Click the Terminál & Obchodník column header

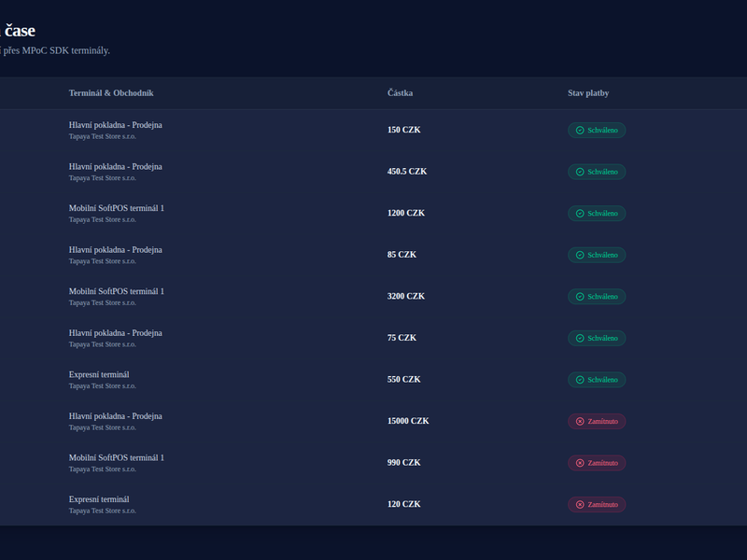pyautogui.click(x=111, y=92)
